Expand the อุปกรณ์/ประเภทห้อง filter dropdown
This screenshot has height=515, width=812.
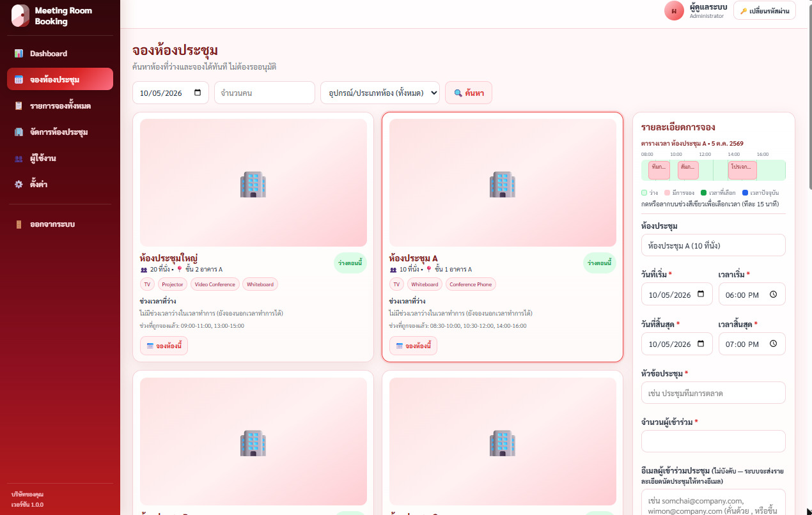380,93
